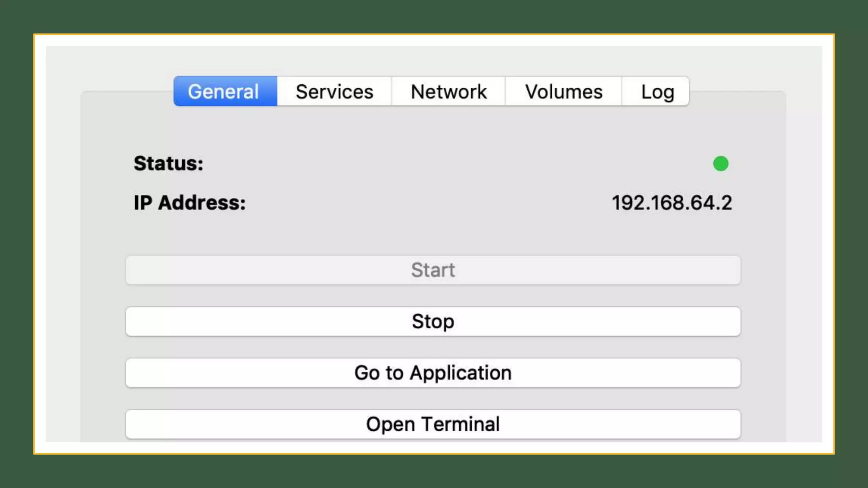The height and width of the screenshot is (488, 868).
Task: View server output in Log section
Action: click(657, 91)
